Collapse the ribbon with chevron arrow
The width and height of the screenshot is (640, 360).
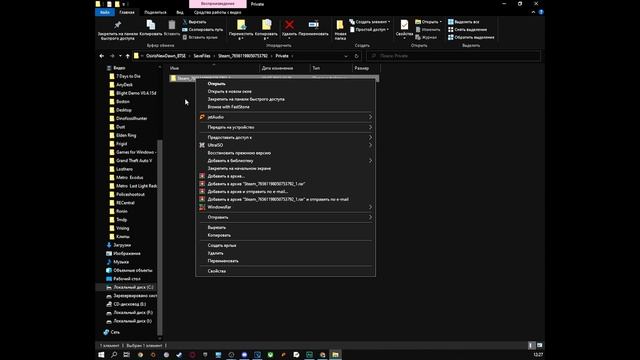click(x=533, y=12)
